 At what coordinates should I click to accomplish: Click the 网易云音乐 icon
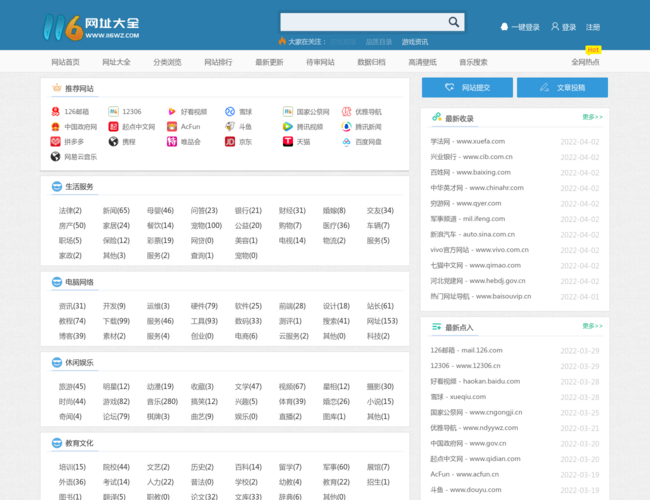56,157
